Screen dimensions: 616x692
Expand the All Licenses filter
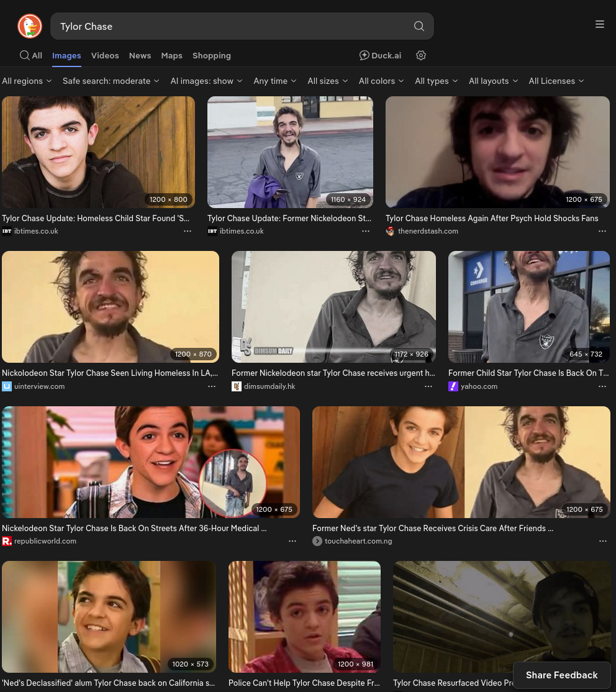point(556,81)
